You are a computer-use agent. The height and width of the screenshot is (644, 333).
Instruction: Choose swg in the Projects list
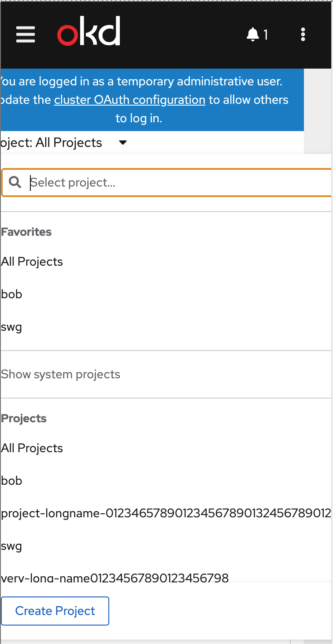(12, 546)
